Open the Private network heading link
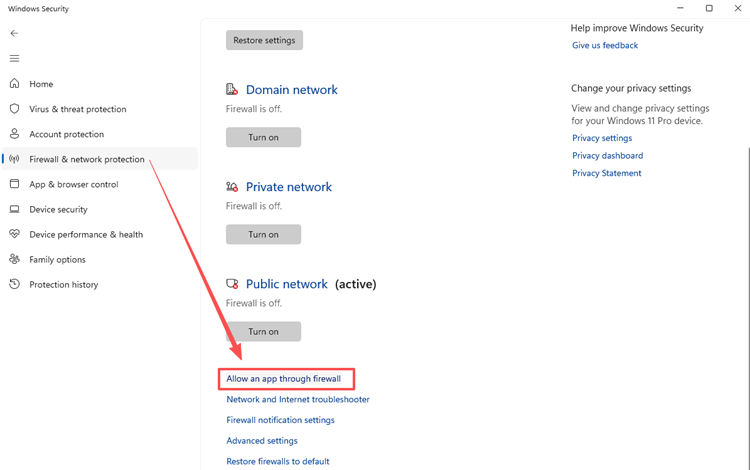The height and width of the screenshot is (470, 750). (x=288, y=186)
